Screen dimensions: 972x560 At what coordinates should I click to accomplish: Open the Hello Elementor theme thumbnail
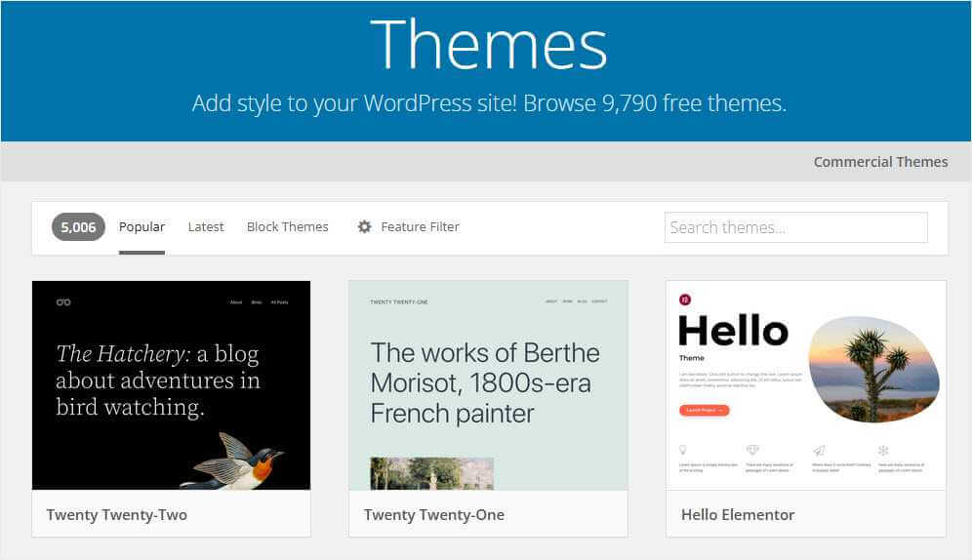806,385
